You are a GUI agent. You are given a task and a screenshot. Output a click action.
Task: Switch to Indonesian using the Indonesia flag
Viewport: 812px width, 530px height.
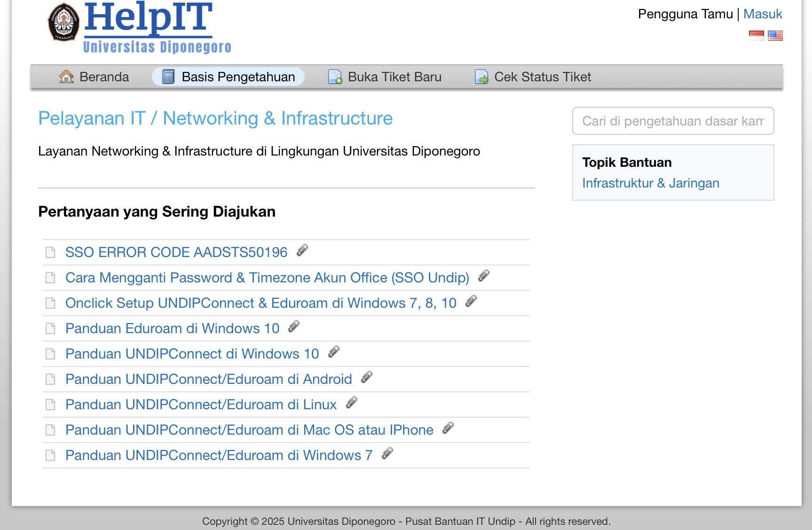click(757, 35)
